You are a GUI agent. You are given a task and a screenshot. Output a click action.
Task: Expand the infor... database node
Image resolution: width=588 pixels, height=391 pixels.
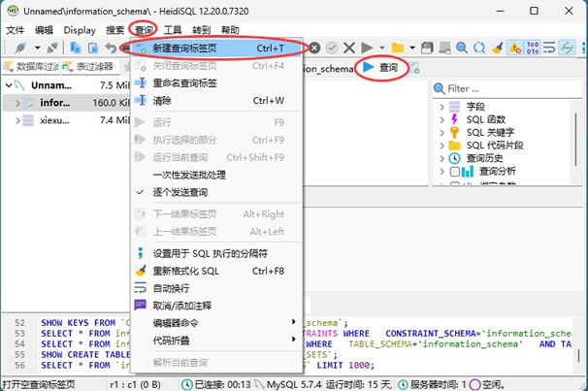17,103
